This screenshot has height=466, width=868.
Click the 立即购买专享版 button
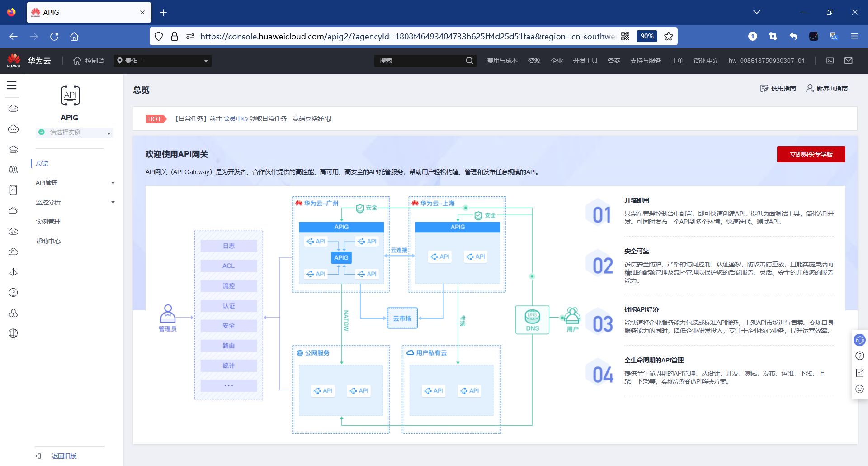pyautogui.click(x=811, y=154)
